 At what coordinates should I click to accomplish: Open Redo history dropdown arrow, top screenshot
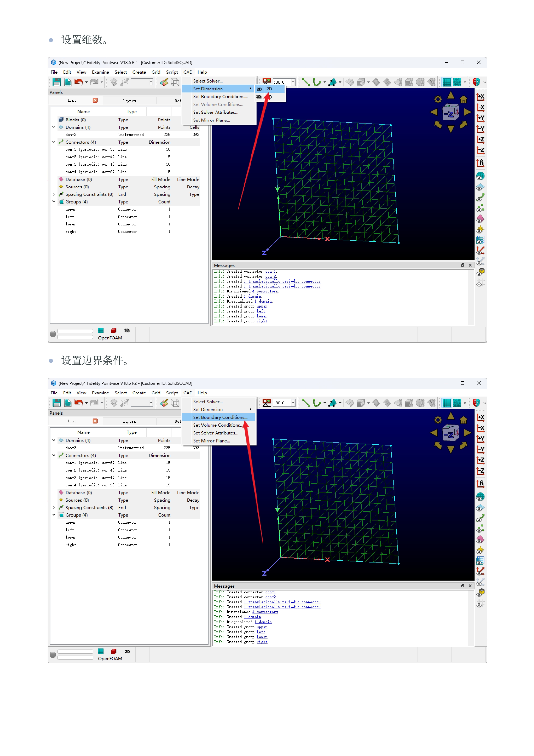click(x=102, y=82)
